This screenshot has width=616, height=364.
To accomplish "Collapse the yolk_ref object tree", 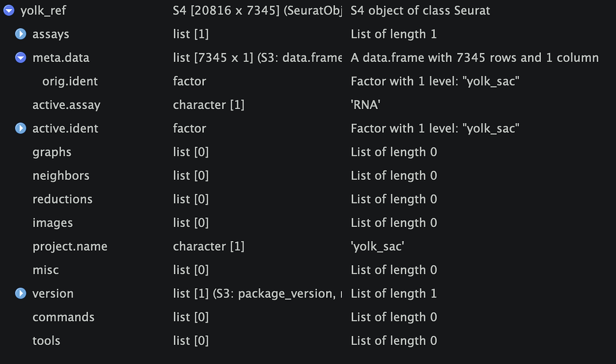I will click(8, 11).
